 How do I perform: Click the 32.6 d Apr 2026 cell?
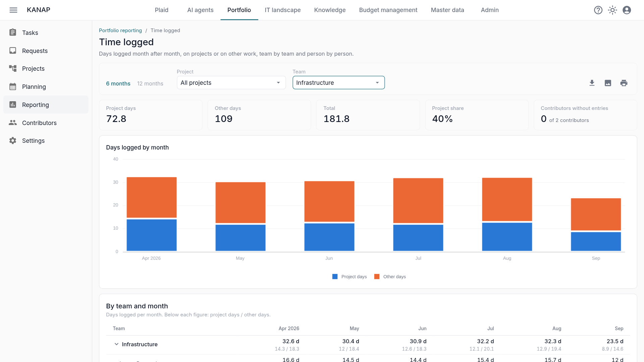(290, 341)
